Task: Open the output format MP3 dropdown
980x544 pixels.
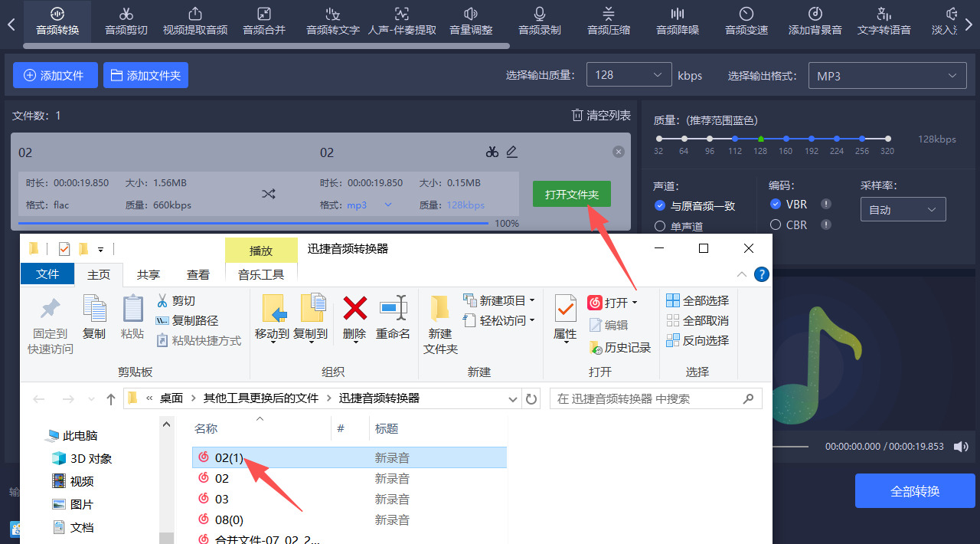Action: [887, 75]
